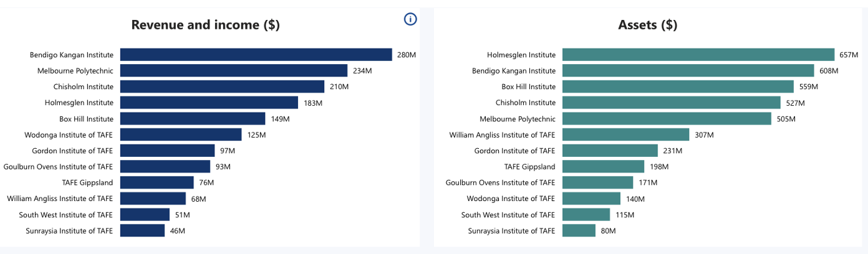This screenshot has height=254, width=868.
Task: Click the 93M revenue value label
Action: point(223,166)
